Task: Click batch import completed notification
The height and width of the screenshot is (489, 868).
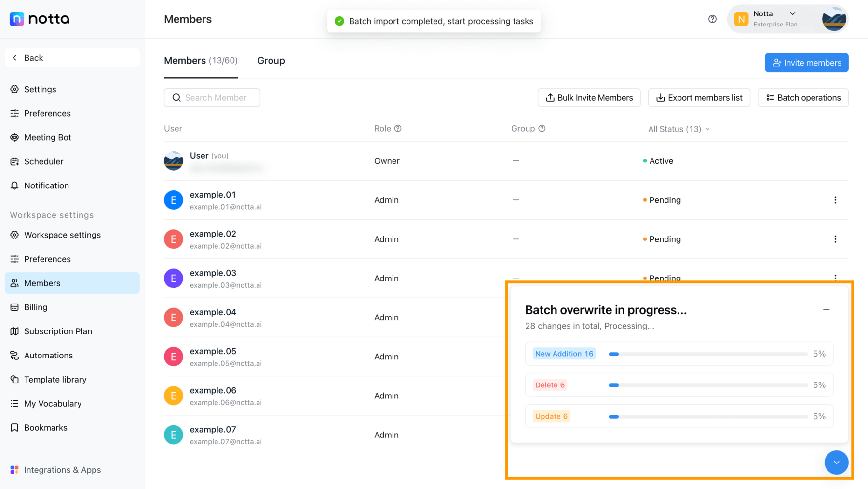Action: coord(434,21)
